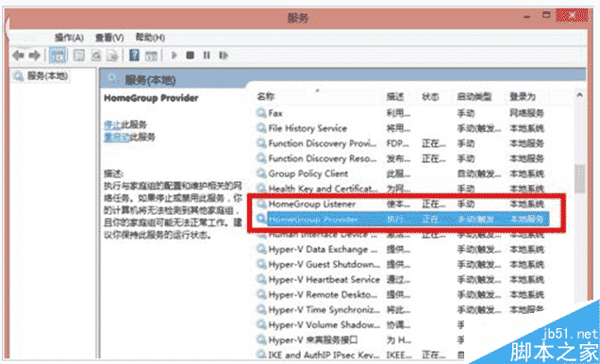Click the gear icon beside HomeGroup Listener
The width and height of the screenshot is (600, 364).
[x=261, y=204]
